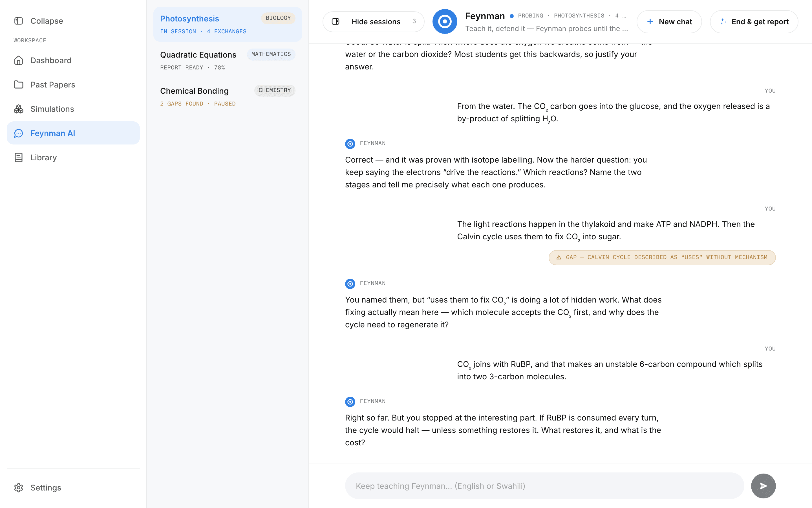Click the CHEMISTRY tag
The image size is (812, 508).
274,90
